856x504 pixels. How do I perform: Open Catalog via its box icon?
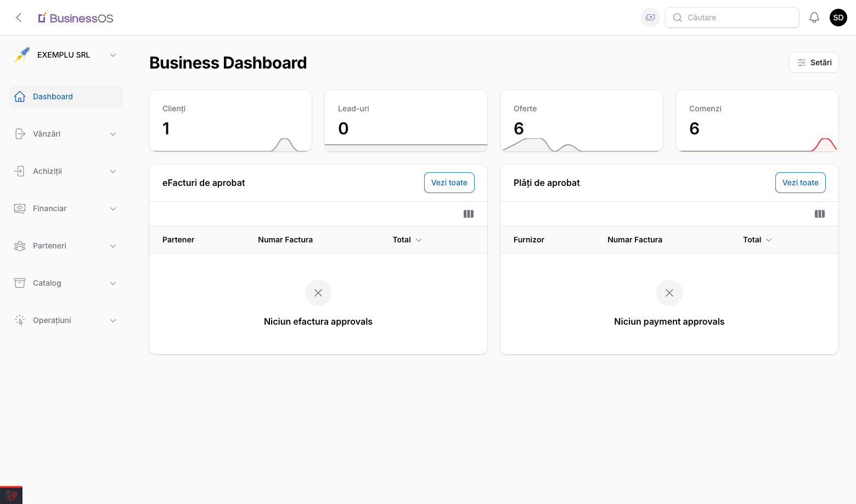pyautogui.click(x=19, y=282)
